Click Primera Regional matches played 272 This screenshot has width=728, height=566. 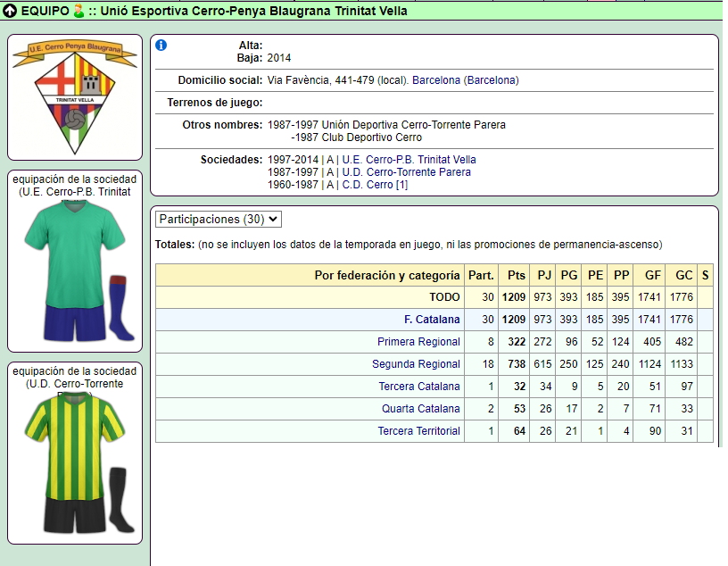coord(542,342)
